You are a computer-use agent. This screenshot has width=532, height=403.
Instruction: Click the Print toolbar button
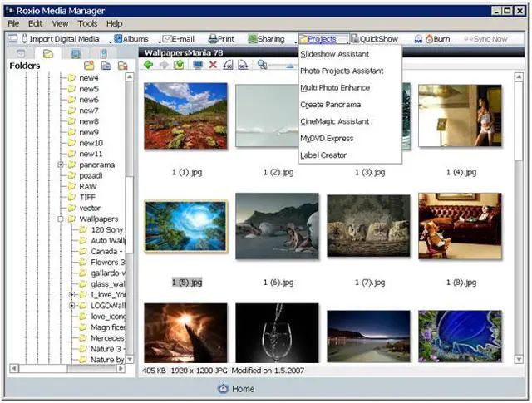[x=221, y=39]
